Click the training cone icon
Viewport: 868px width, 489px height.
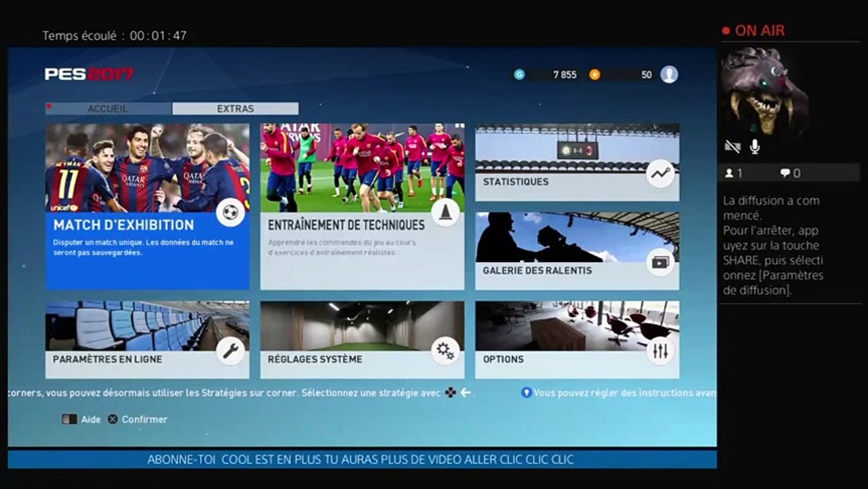click(x=445, y=213)
